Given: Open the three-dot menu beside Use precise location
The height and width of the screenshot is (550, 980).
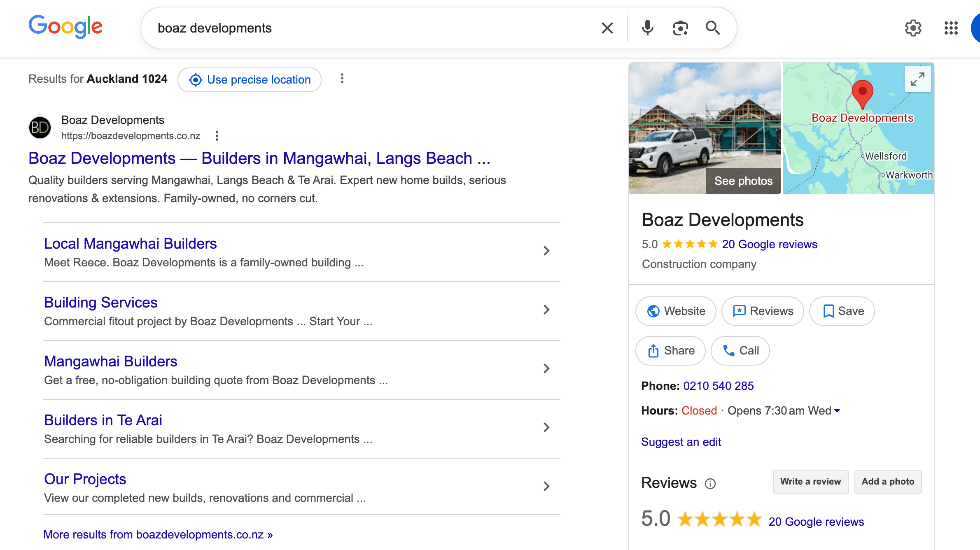Looking at the screenshot, I should 342,79.
